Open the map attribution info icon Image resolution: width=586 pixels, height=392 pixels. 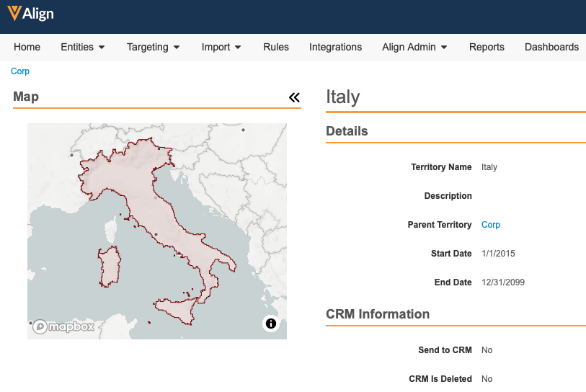coord(271,324)
